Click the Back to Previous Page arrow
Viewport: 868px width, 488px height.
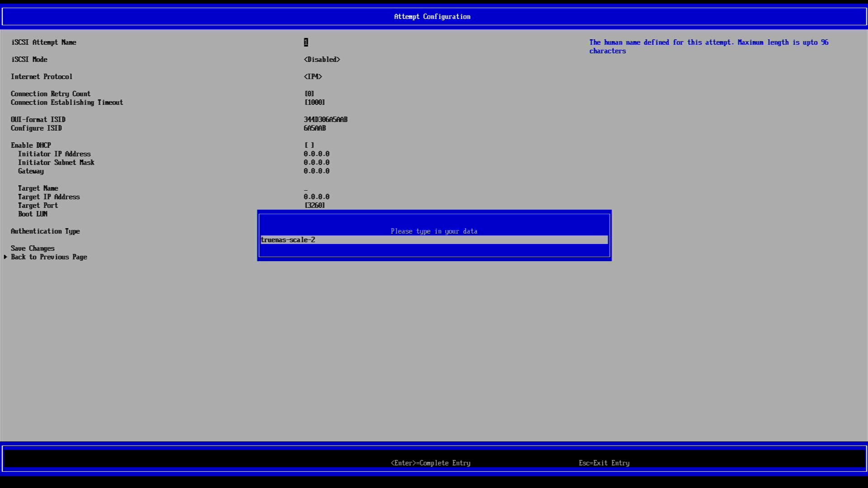click(6, 257)
